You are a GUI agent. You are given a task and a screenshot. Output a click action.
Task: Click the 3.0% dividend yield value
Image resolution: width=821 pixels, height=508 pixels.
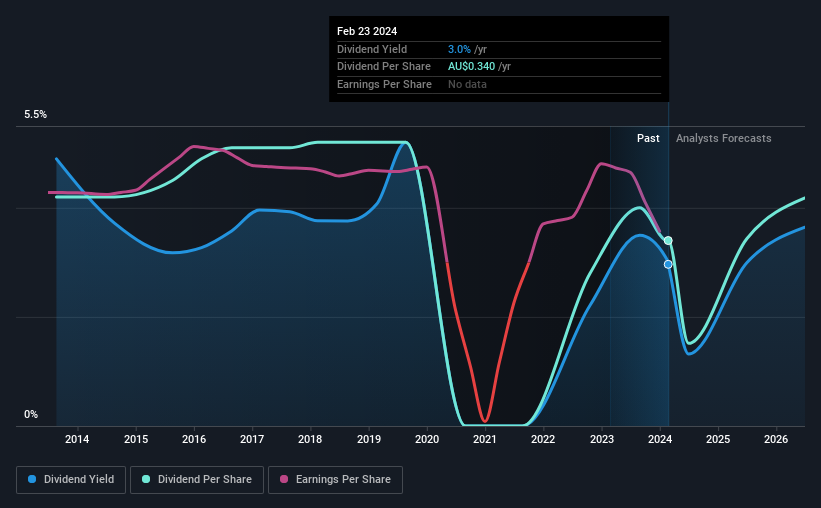[x=459, y=49]
